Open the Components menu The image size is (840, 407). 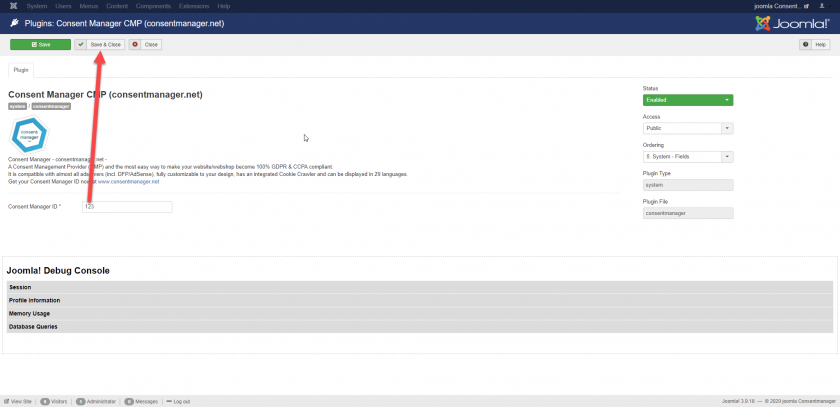153,6
